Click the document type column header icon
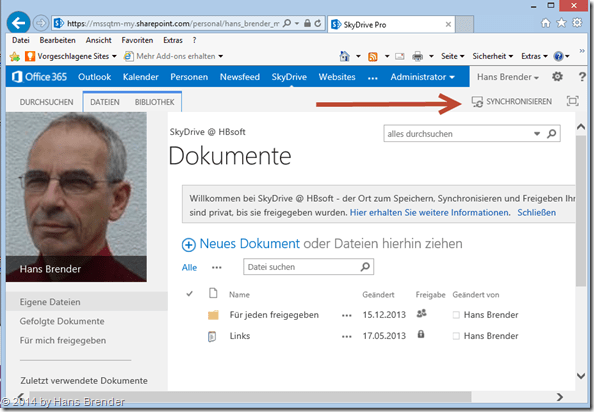 tap(213, 293)
